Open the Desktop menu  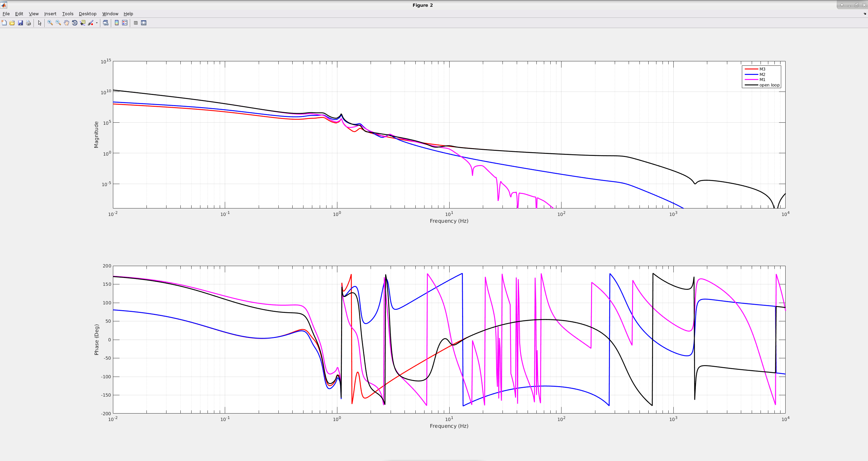click(x=88, y=14)
